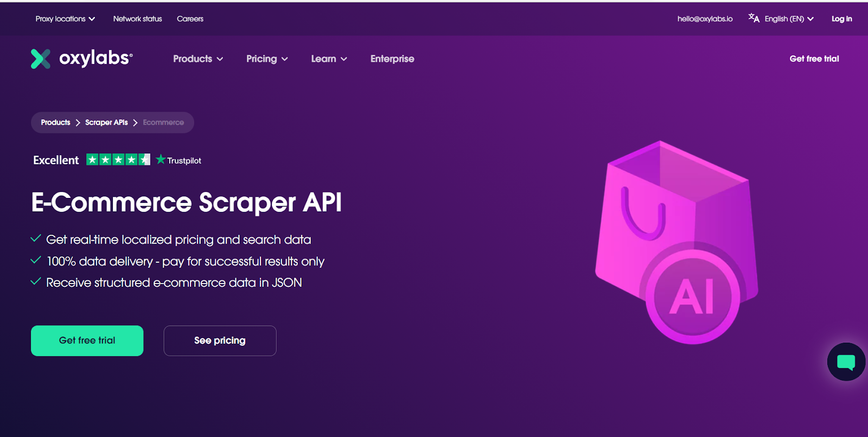Click the E-Commerce Scraper API heading
This screenshot has width=868, height=437.
pyautogui.click(x=187, y=202)
